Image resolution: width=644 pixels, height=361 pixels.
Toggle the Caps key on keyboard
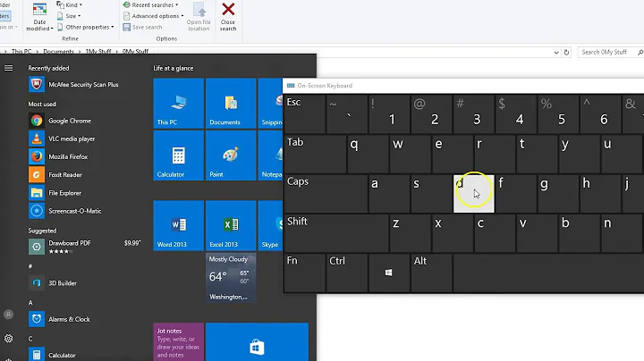(x=326, y=194)
